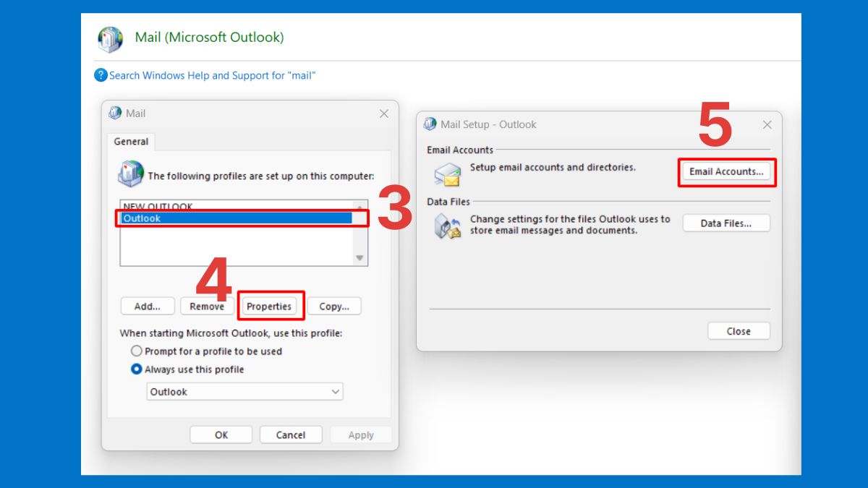Cancel the Mail dialog
Image resolution: width=868 pixels, height=488 pixels.
click(x=291, y=435)
